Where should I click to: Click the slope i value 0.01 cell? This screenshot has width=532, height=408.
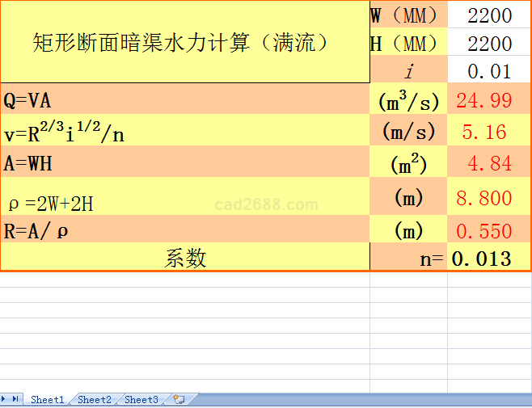[489, 71]
